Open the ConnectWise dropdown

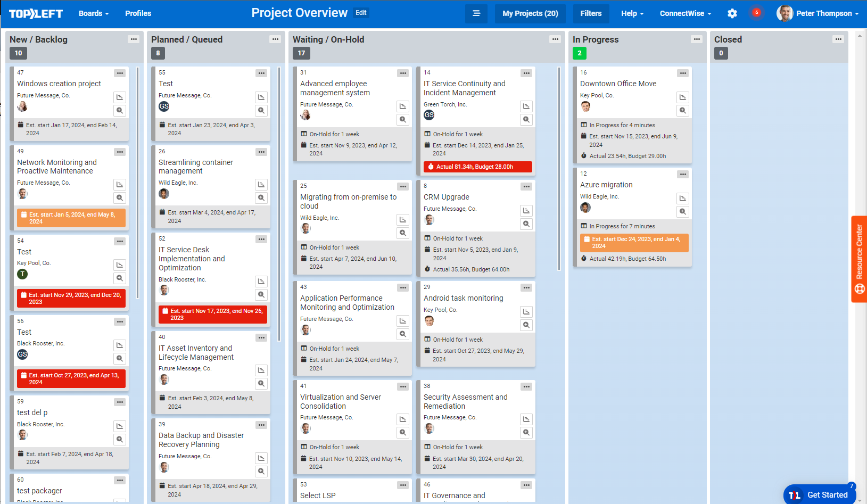click(686, 13)
